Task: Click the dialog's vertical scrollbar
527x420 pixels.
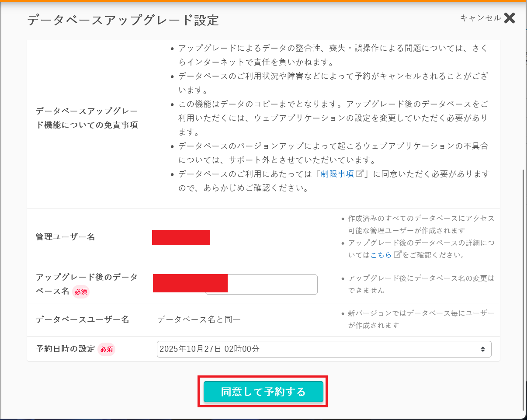Action: tap(524, 288)
